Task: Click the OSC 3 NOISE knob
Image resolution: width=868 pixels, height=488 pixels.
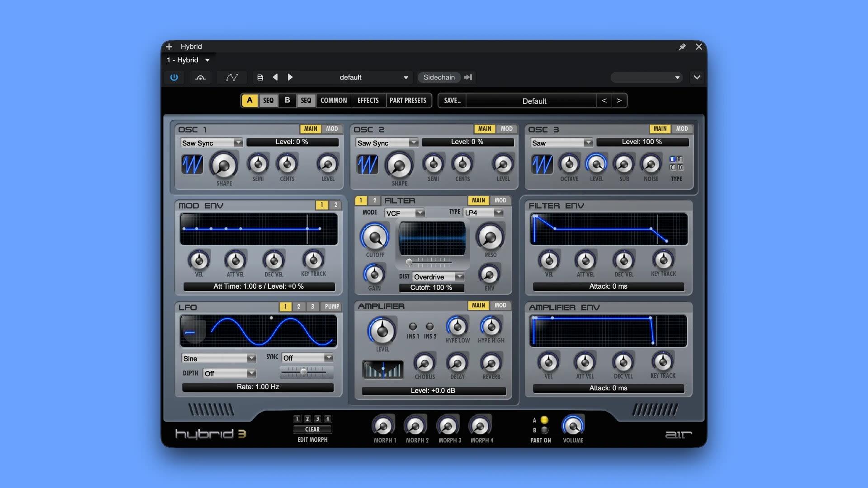Action: pos(651,164)
